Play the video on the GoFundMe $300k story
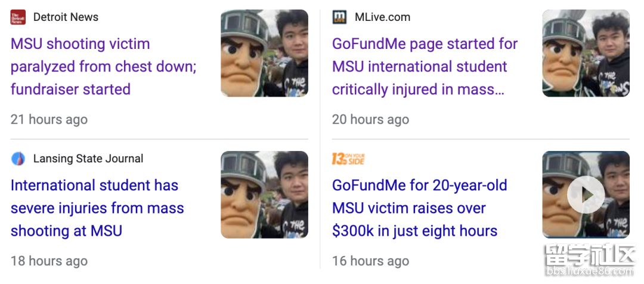Image resolution: width=644 pixels, height=284 pixels. tap(586, 195)
